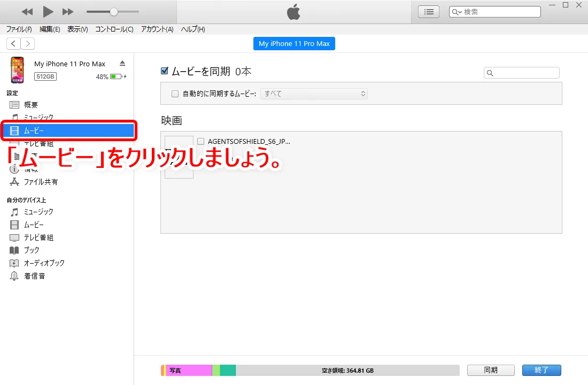
Task: Click the film icon of selected ムービー
Action: (14, 130)
